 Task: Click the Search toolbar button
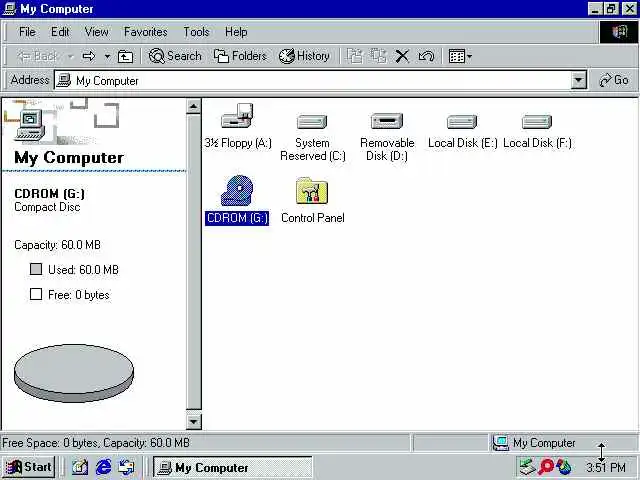(175, 56)
